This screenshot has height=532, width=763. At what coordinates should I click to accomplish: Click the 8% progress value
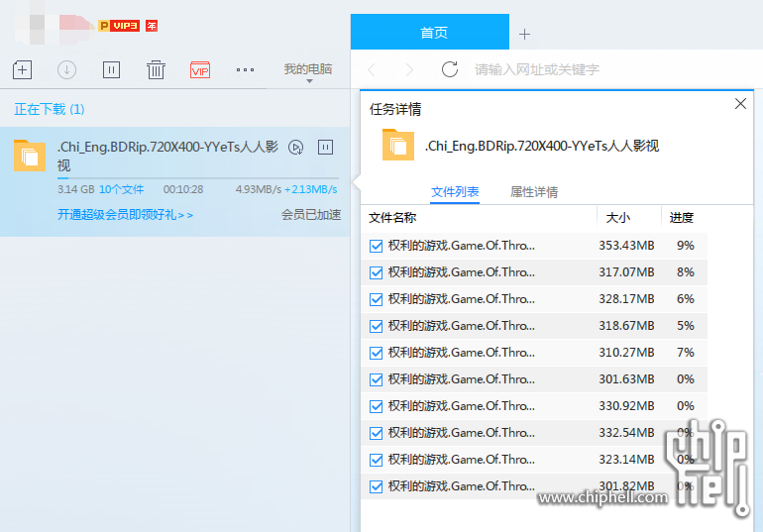[685, 272]
